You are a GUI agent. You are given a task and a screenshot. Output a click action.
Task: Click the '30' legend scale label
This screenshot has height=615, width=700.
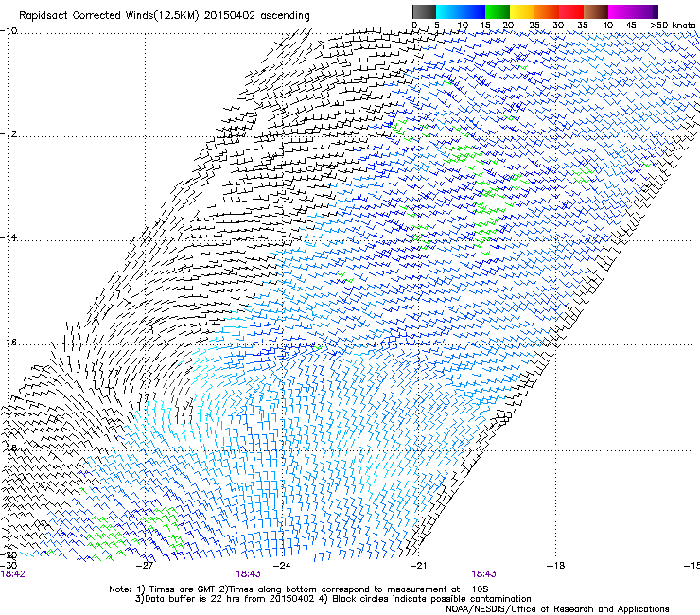(x=558, y=26)
